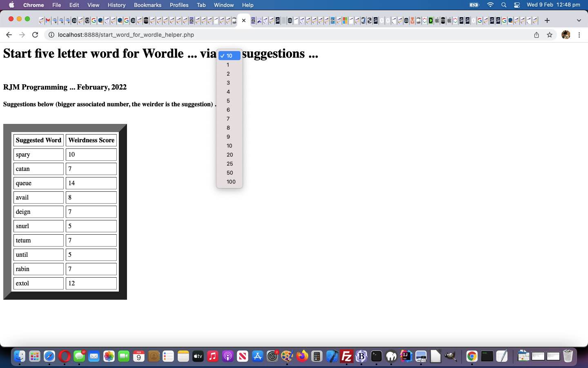Click the date and time in the menu bar
588x368 pixels.
coord(553,5)
